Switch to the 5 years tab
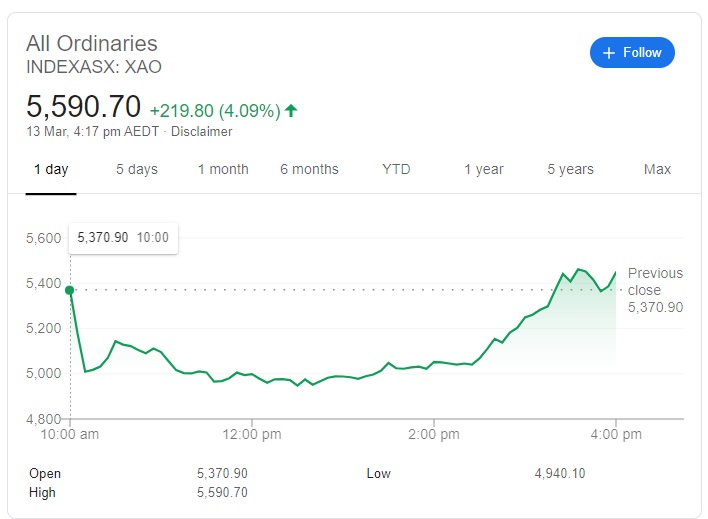The width and height of the screenshot is (708, 519). (570, 169)
